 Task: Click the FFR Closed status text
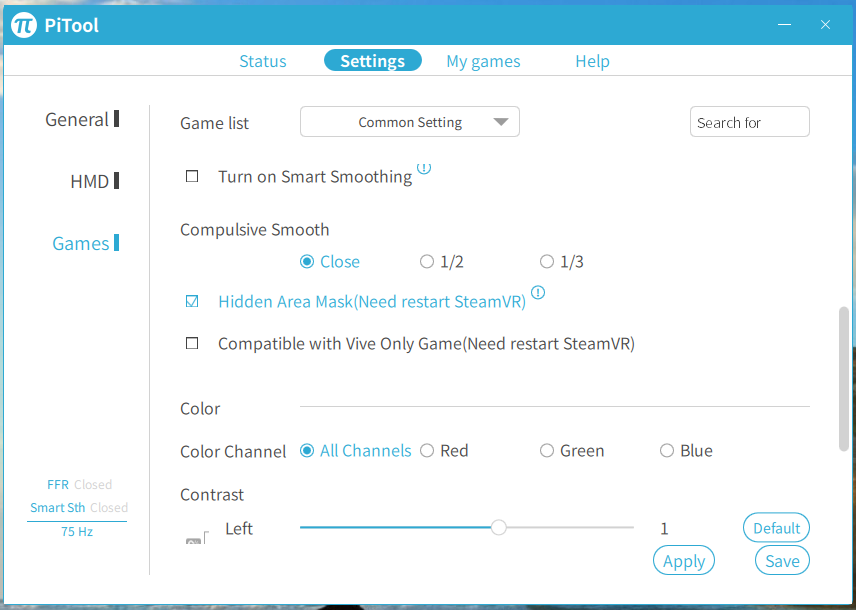pyautogui.click(x=80, y=484)
